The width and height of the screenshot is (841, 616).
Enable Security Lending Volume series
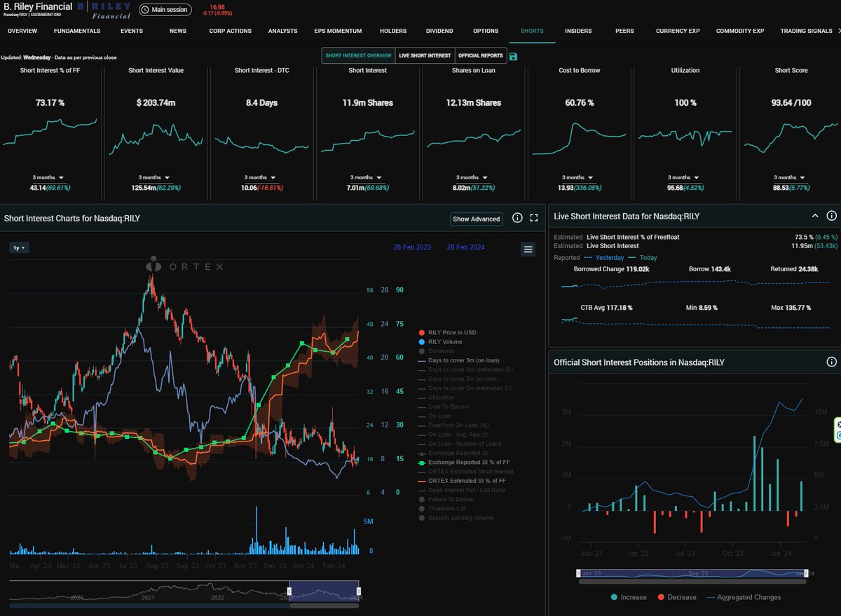pos(456,518)
